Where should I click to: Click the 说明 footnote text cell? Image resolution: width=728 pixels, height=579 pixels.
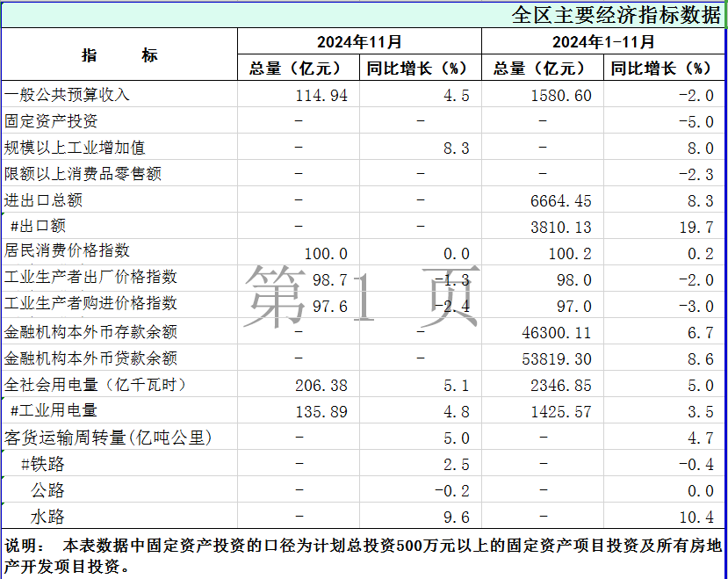pyautogui.click(x=364, y=555)
